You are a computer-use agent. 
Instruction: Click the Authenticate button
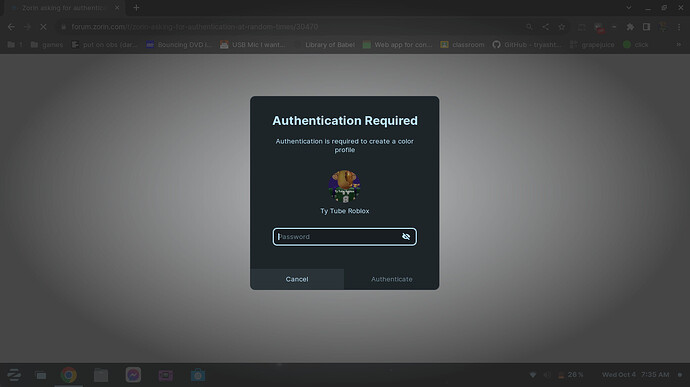point(392,279)
